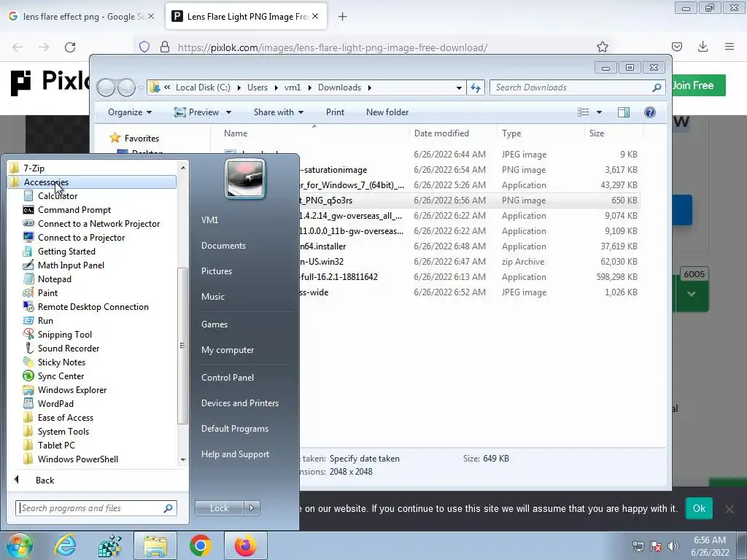Launch Sync Center

(61, 376)
